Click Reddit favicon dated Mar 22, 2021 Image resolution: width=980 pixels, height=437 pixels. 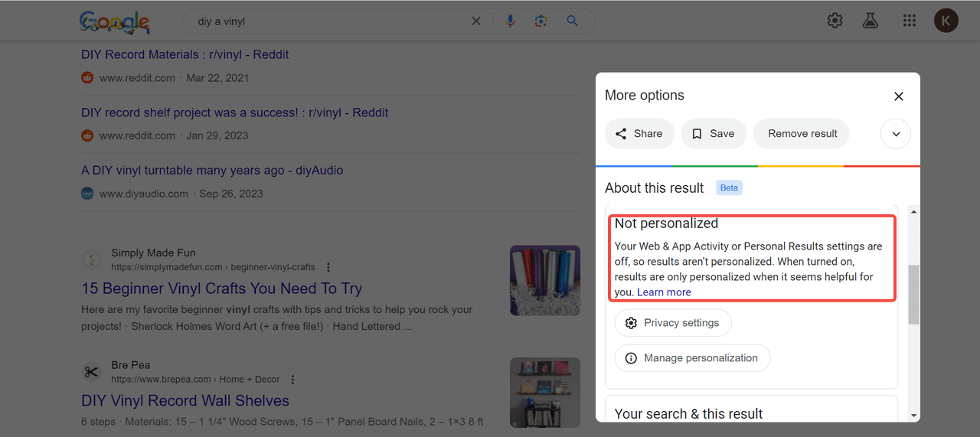(87, 77)
